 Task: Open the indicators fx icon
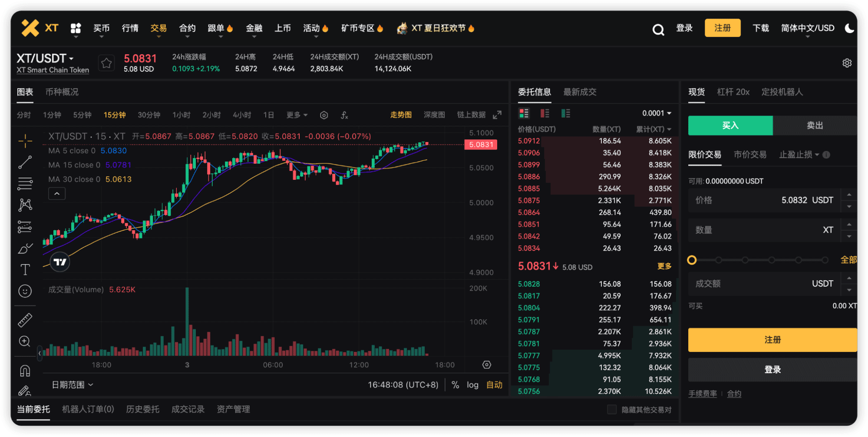[344, 115]
